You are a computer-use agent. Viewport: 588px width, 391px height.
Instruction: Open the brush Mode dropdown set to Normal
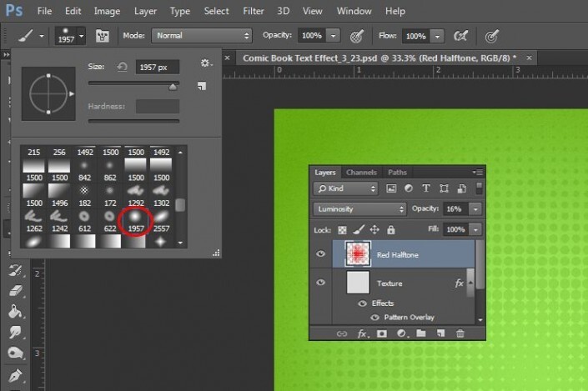[x=201, y=36]
